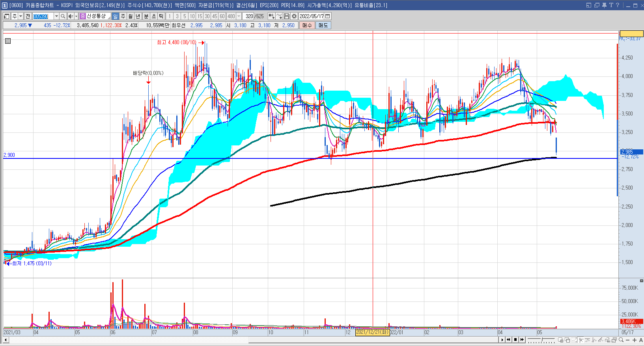The width and height of the screenshot is (644, 346).
Task: Click the stock search magnifier icon
Action: 63,16
